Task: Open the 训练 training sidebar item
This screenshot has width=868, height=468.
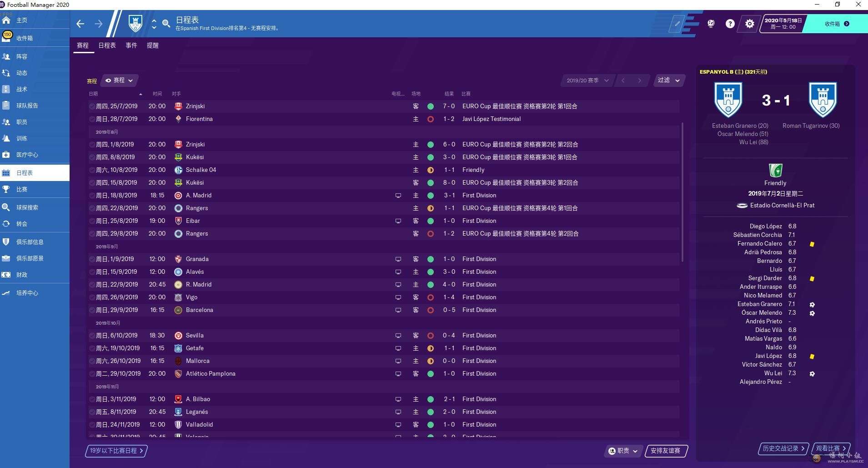Action: tap(35, 138)
